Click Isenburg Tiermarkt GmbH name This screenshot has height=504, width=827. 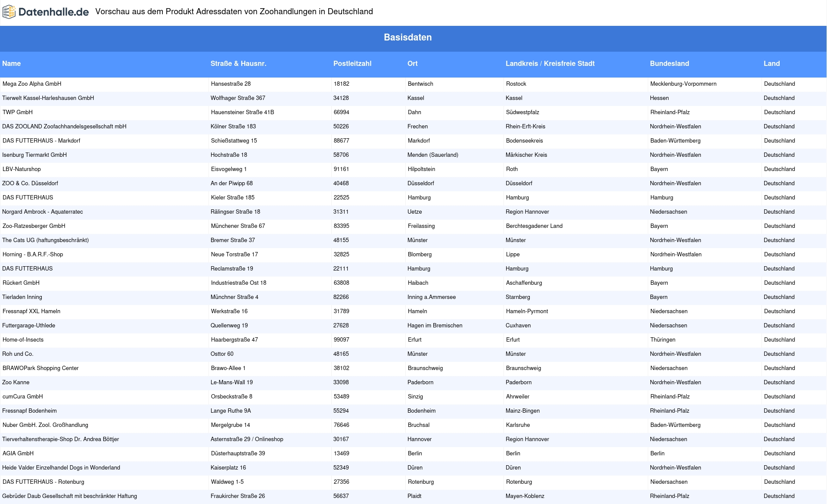point(34,155)
